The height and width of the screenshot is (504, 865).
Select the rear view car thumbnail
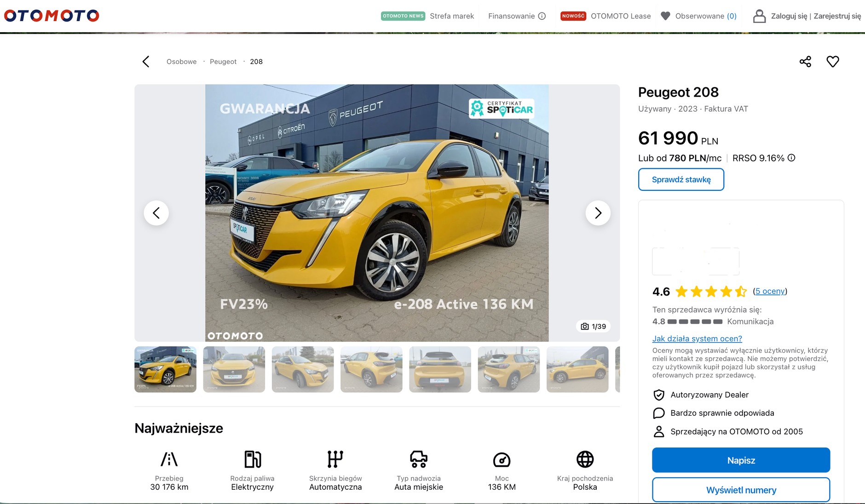pos(440,369)
